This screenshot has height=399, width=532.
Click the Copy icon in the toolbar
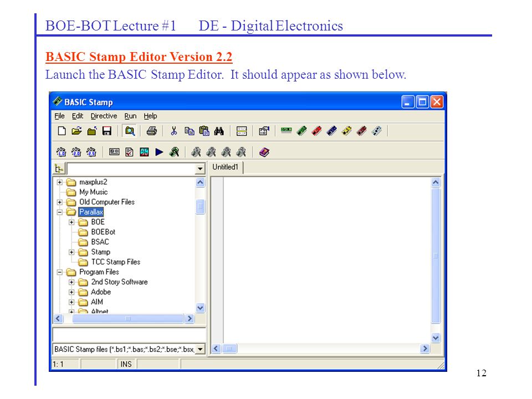pos(190,131)
